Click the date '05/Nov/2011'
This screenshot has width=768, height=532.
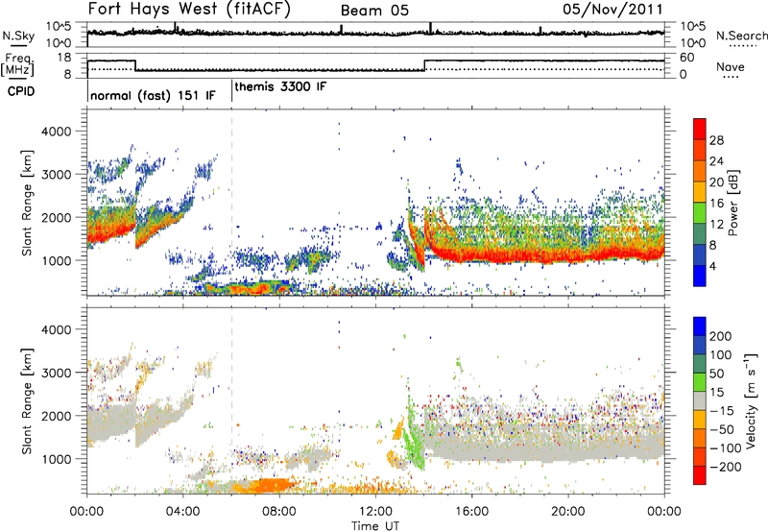(612, 10)
